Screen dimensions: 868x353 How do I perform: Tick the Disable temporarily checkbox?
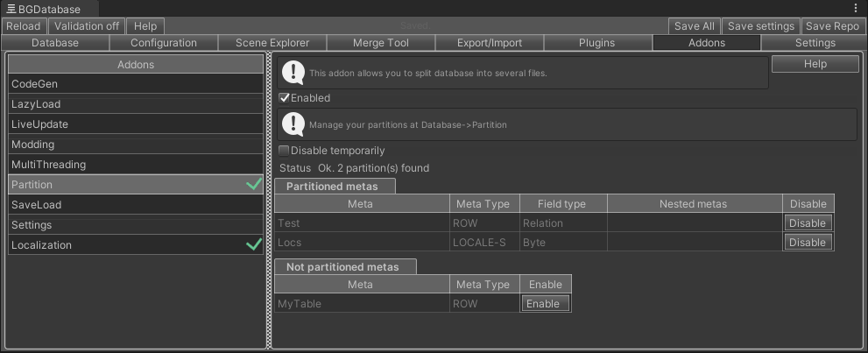point(285,151)
